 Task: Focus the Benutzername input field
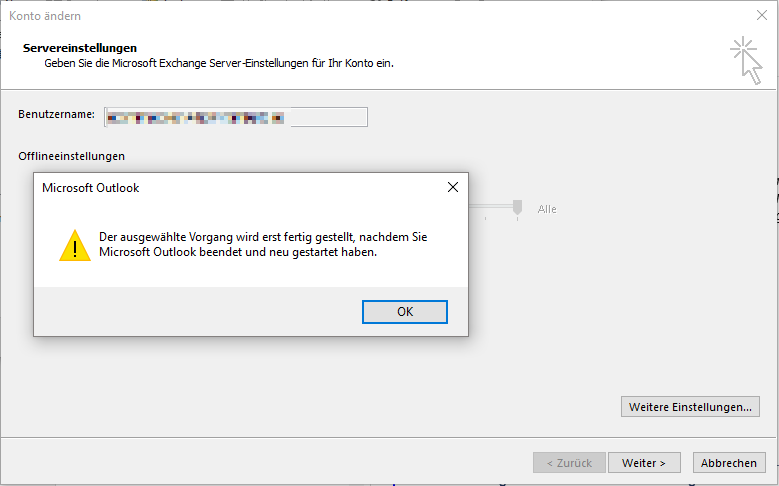pos(236,117)
